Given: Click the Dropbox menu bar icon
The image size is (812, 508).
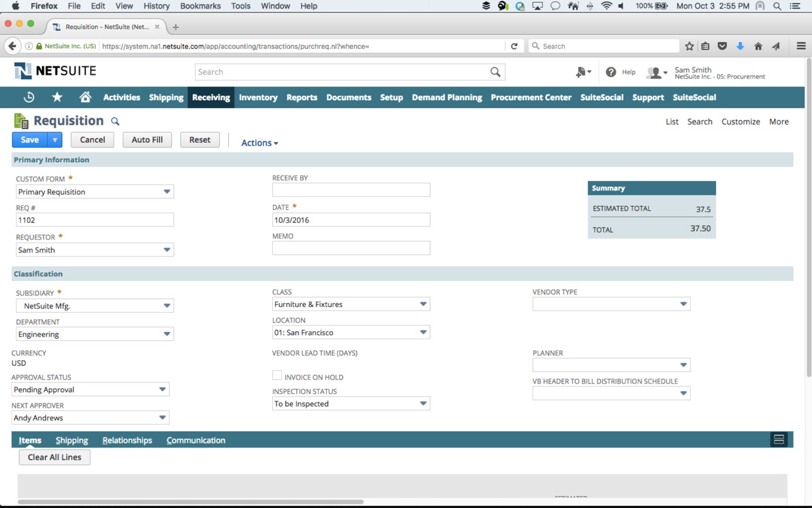Looking at the screenshot, I should [x=486, y=6].
